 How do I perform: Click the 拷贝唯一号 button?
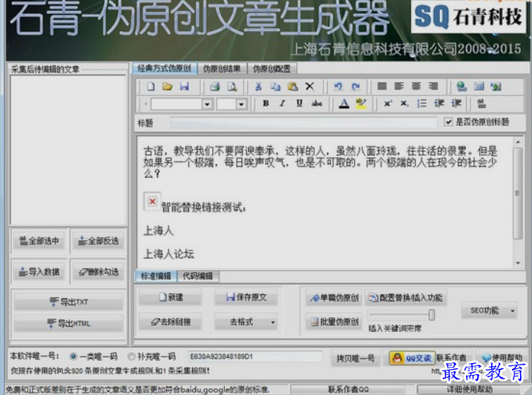[x=355, y=358]
